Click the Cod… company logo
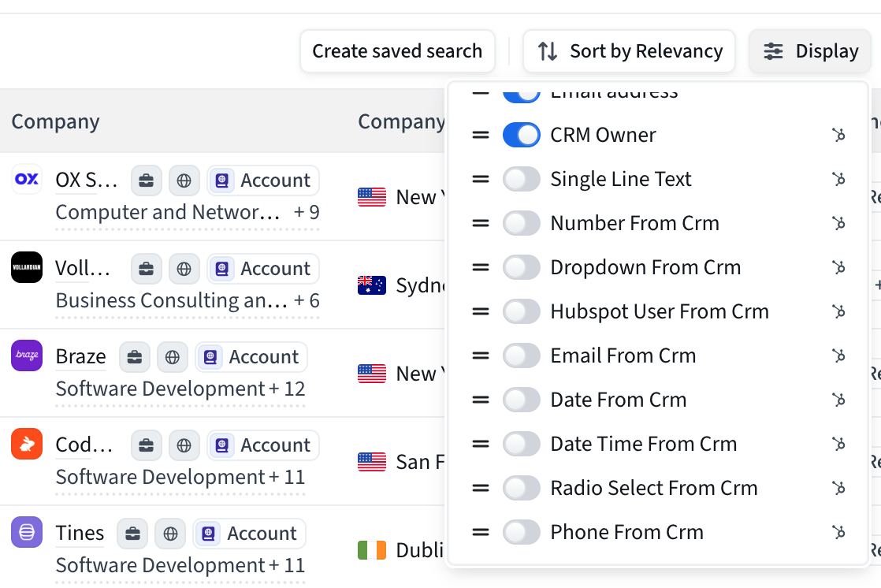 [27, 444]
